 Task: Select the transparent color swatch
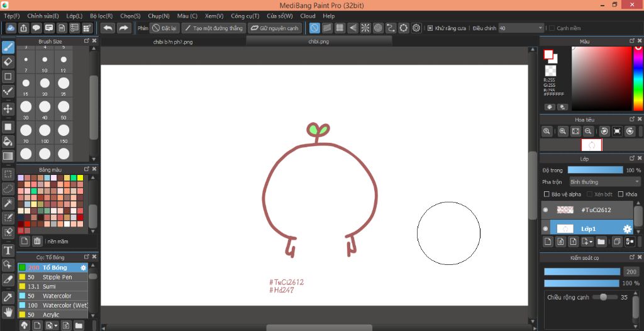(x=550, y=70)
